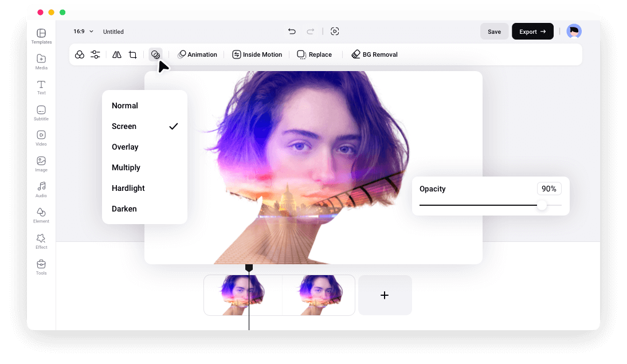Open the Audio sidebar panel
This screenshot has height=364, width=627.
[x=41, y=190]
